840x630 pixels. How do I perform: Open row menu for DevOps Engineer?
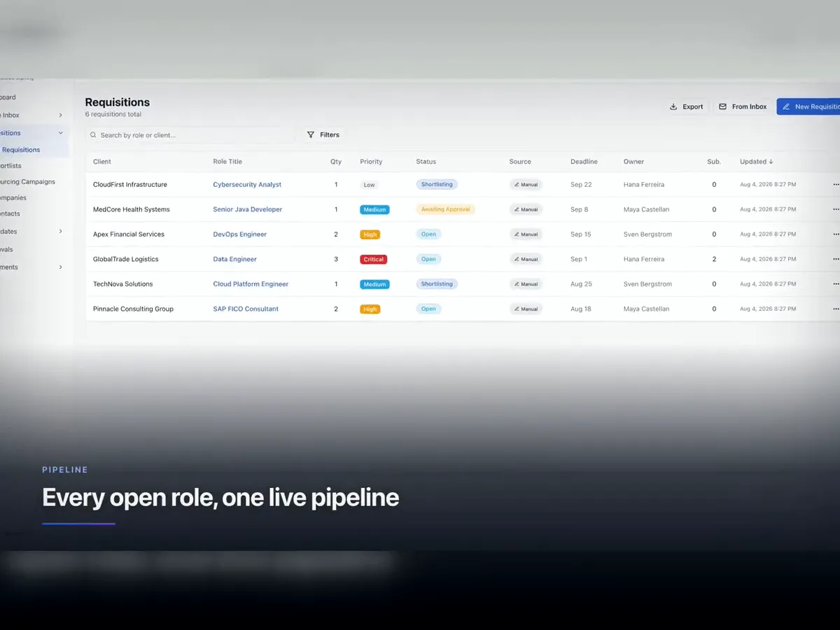coord(836,234)
